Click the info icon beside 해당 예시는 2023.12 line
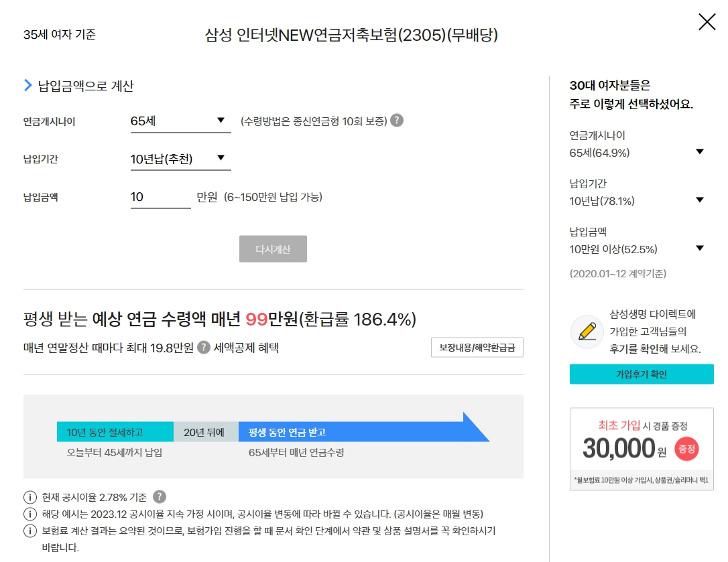The width and height of the screenshot is (728, 562). (x=29, y=514)
